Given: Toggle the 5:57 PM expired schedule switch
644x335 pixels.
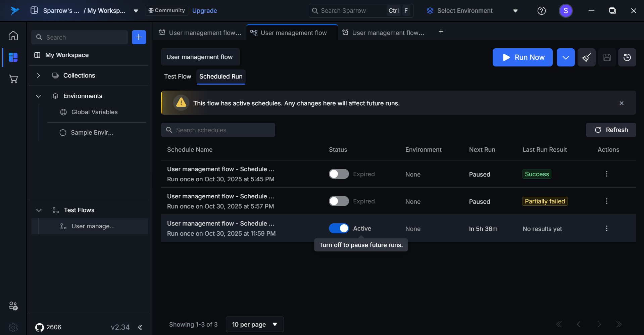Looking at the screenshot, I should [x=339, y=201].
